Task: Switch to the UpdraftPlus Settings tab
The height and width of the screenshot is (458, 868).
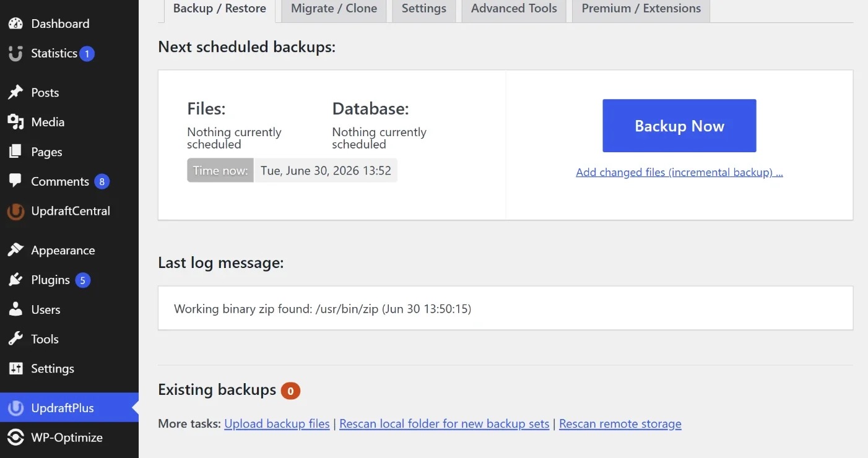Action: coord(424,9)
